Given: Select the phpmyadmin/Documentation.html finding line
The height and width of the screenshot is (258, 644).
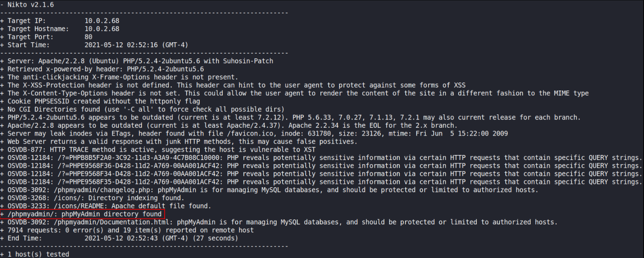Looking at the screenshot, I should click(279, 222).
